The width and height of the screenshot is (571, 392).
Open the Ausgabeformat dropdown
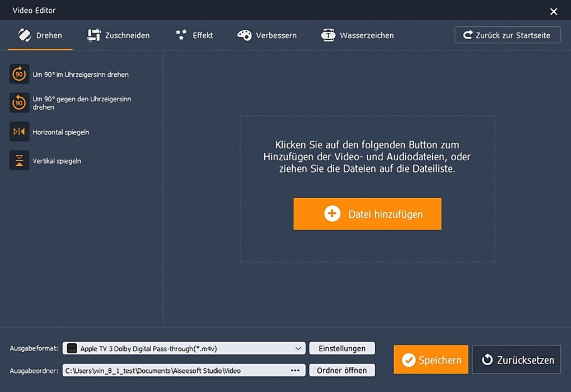pyautogui.click(x=184, y=348)
